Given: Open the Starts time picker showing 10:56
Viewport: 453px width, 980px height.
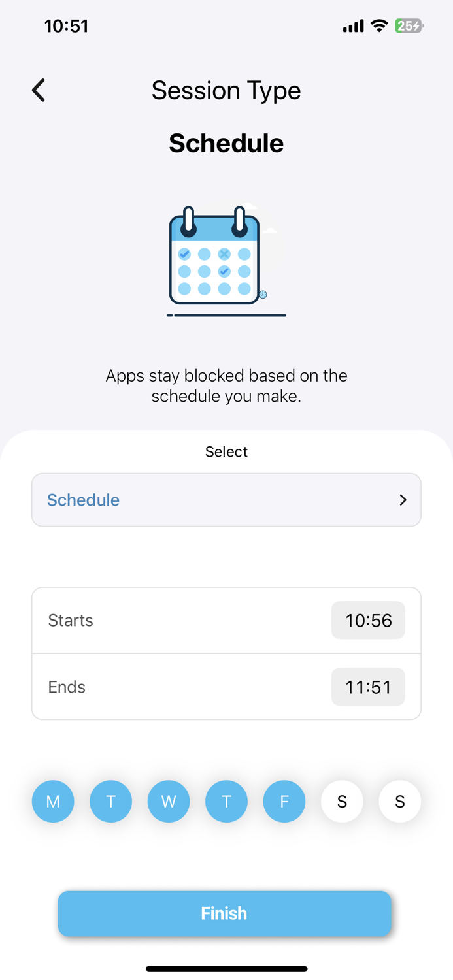Looking at the screenshot, I should [368, 620].
